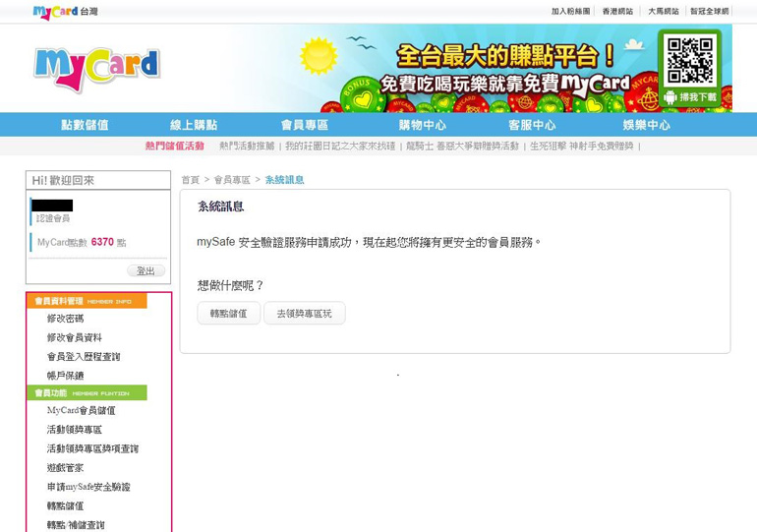Open 修改密碼 in sidebar
757x532 pixels.
pyautogui.click(x=65, y=319)
